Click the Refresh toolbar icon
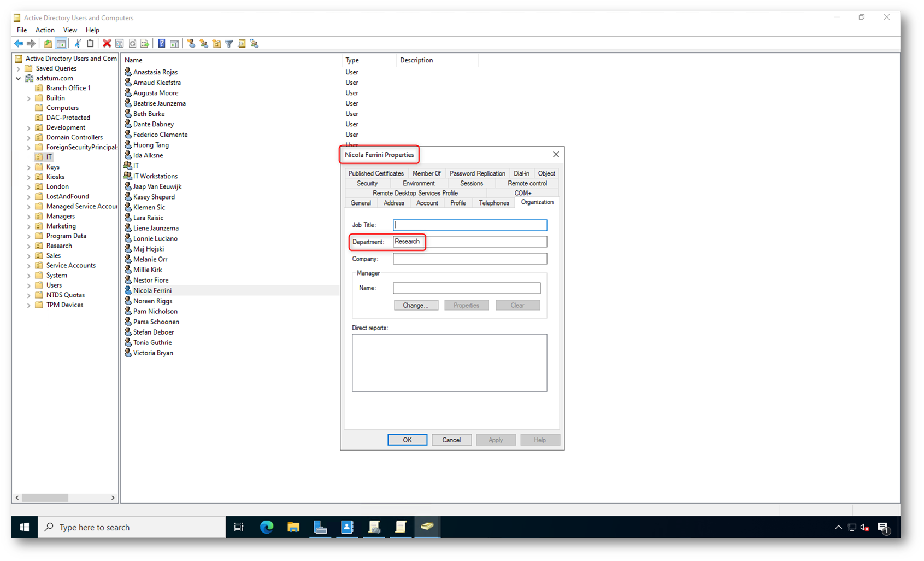Viewport: 924px width, 561px height. click(x=132, y=44)
